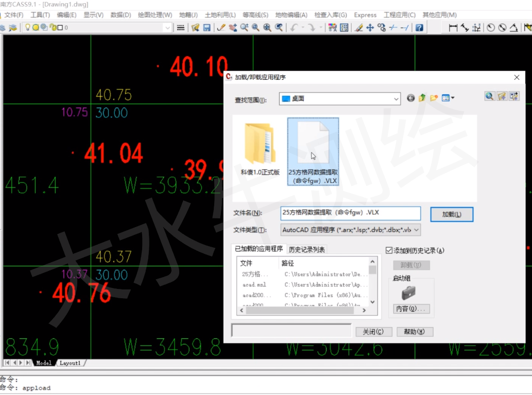Open Help with the question mark icon
The image size is (532, 395).
click(x=419, y=28)
